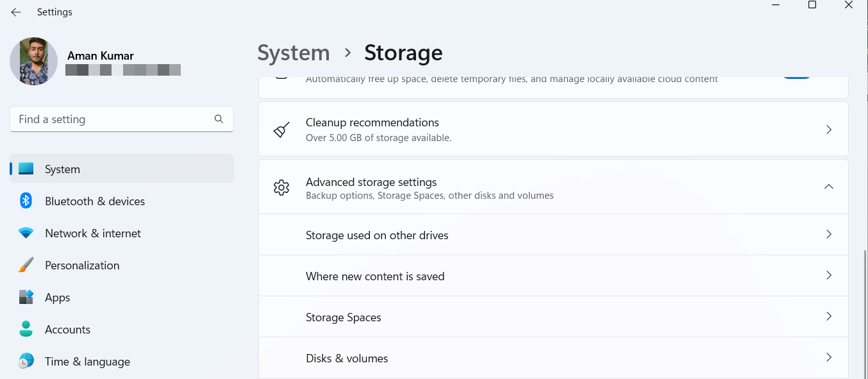Click the Time & language globe icon
The width and height of the screenshot is (868, 379).
[26, 361]
